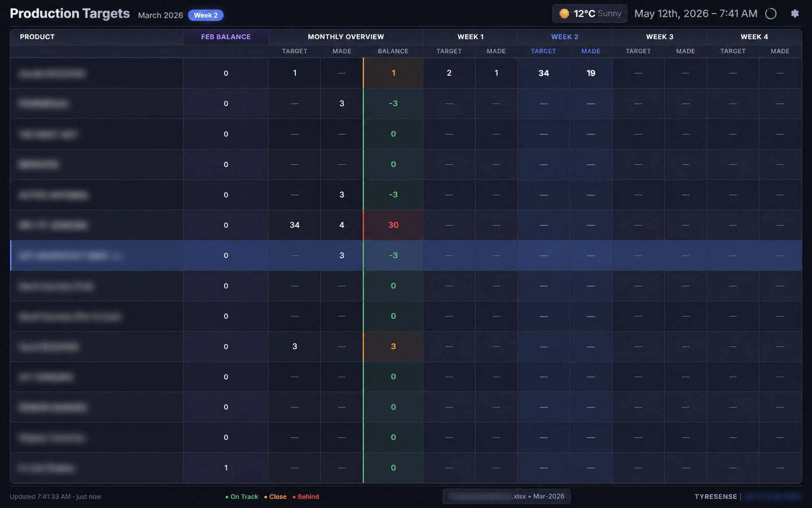Select the Week 2 target value 34
This screenshot has width=812, height=508.
click(544, 73)
